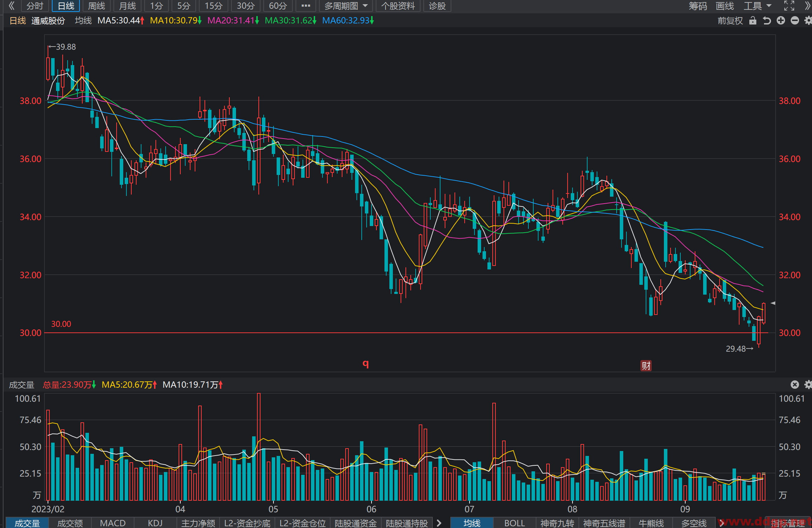Zoom in chart with plus icon
This screenshot has width=812, height=528.
[x=780, y=21]
